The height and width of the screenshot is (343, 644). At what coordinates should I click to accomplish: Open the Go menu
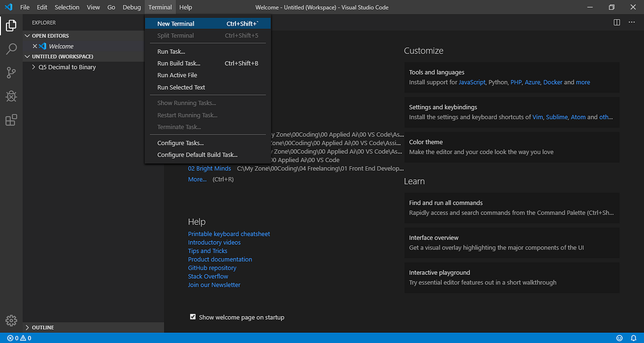tap(111, 7)
